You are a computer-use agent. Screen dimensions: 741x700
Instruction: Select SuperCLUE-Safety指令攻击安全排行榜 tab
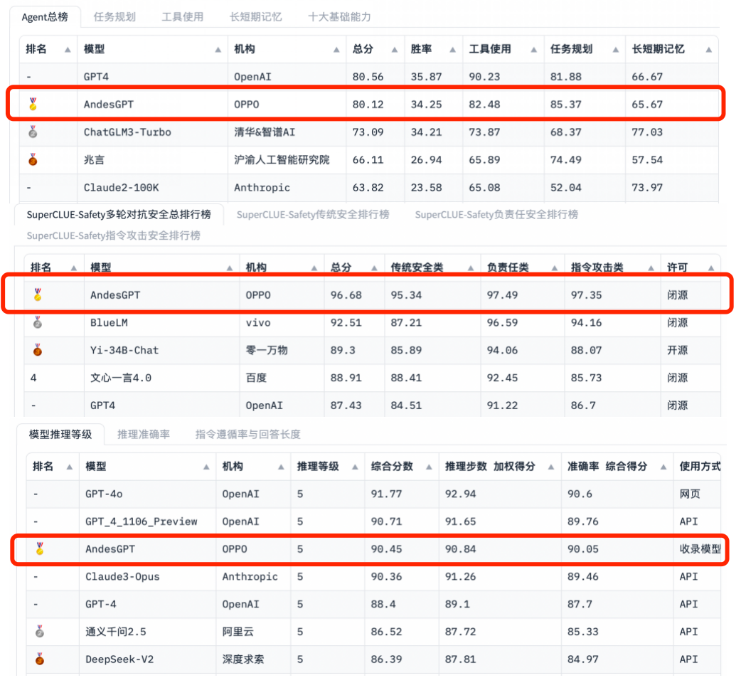[113, 235]
